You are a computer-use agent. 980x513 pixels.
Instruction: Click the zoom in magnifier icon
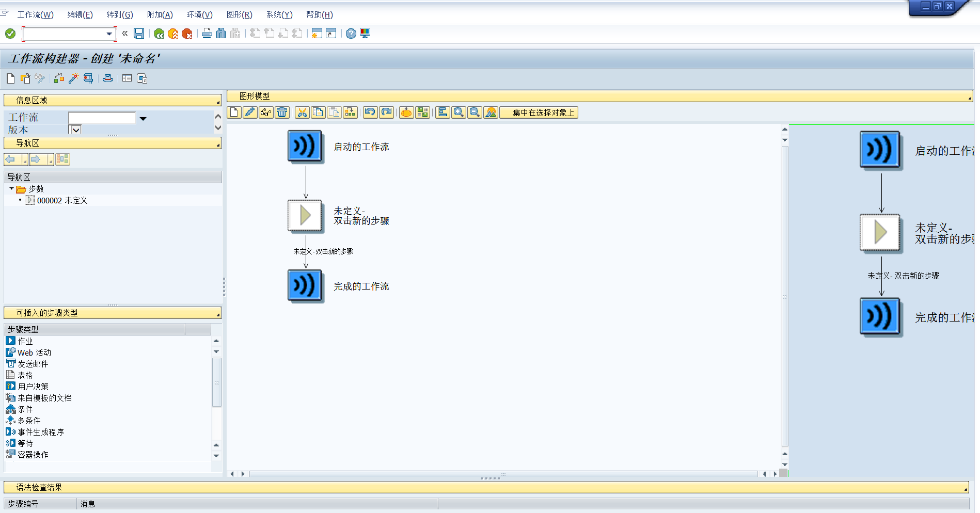459,113
